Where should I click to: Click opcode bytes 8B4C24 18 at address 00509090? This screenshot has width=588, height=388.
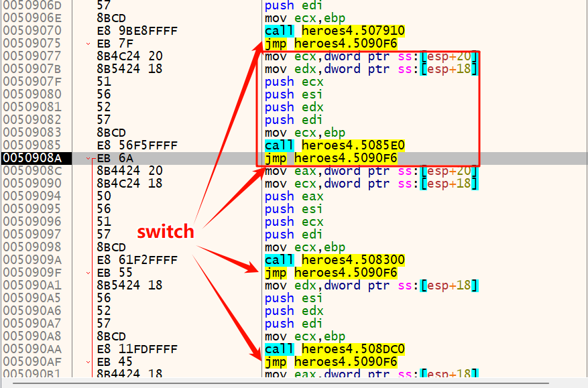pyautogui.click(x=130, y=184)
